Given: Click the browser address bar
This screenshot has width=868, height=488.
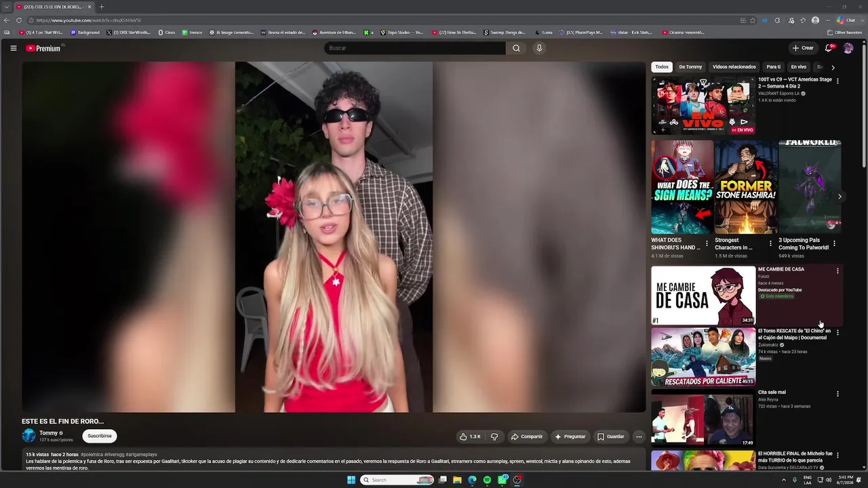Looking at the screenshot, I should 380,20.
